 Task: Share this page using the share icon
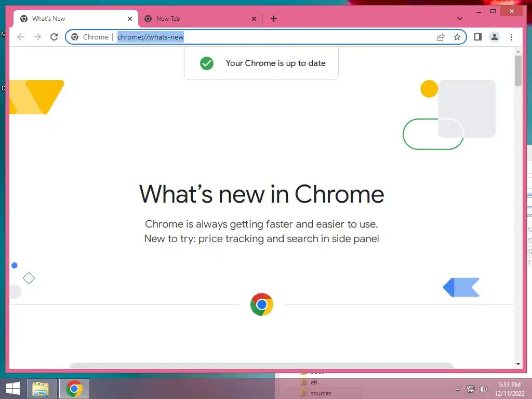tap(441, 37)
